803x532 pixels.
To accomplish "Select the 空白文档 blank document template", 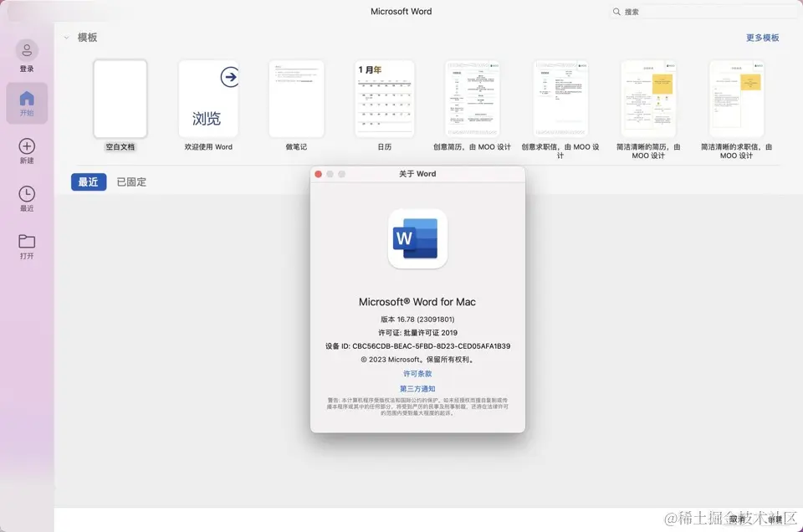I will point(120,99).
